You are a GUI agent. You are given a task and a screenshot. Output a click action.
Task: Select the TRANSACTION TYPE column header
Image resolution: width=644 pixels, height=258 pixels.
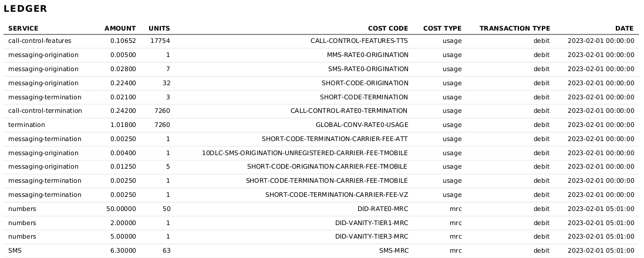point(515,28)
